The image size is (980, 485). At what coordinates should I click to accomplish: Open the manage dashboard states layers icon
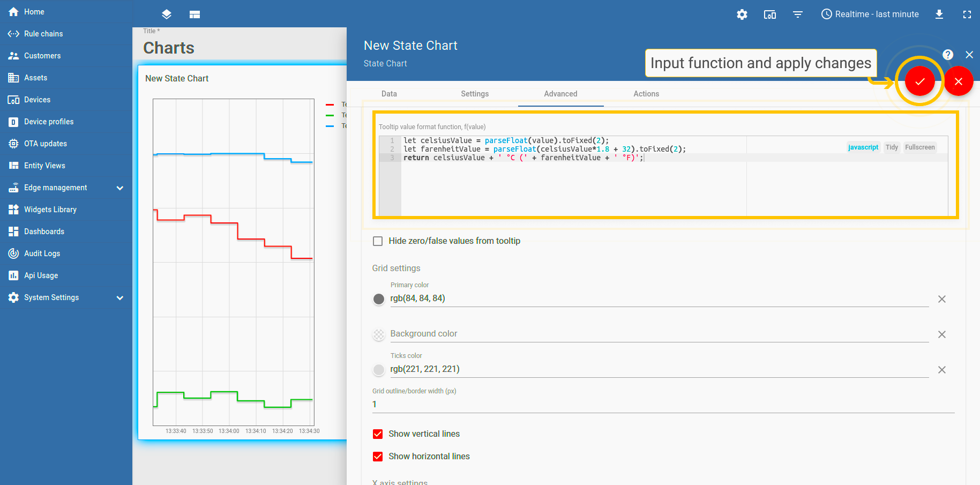(x=167, y=14)
